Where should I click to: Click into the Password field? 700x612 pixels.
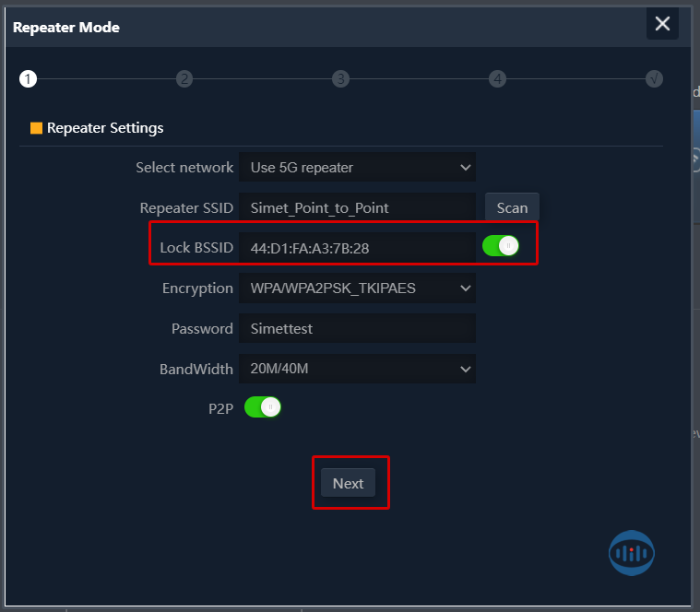(357, 328)
